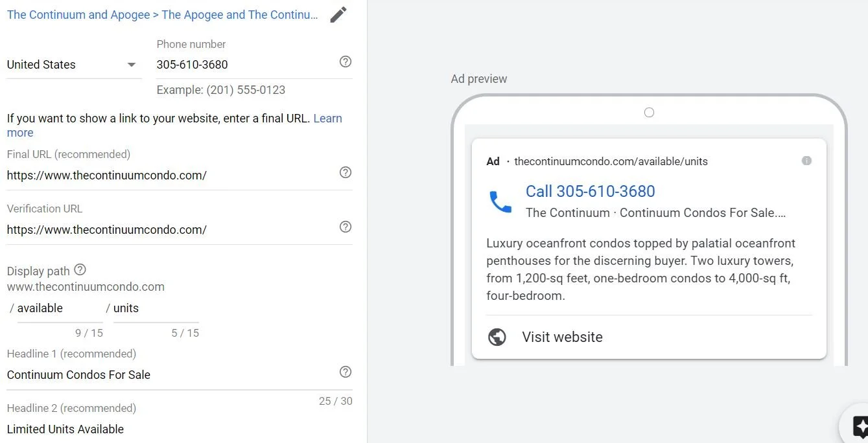Click the Display path help icon
This screenshot has width=868, height=443.
coord(80,269)
